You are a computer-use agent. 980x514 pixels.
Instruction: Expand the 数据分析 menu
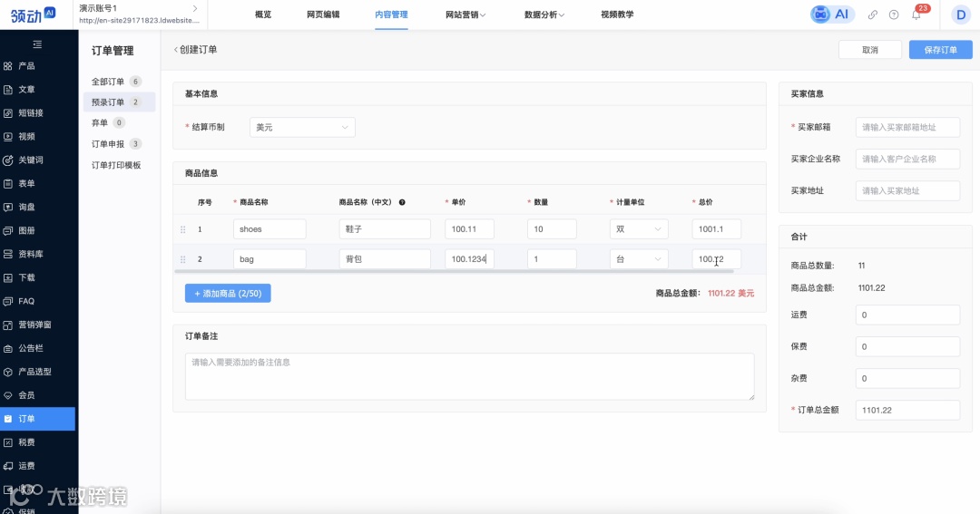[544, 15]
